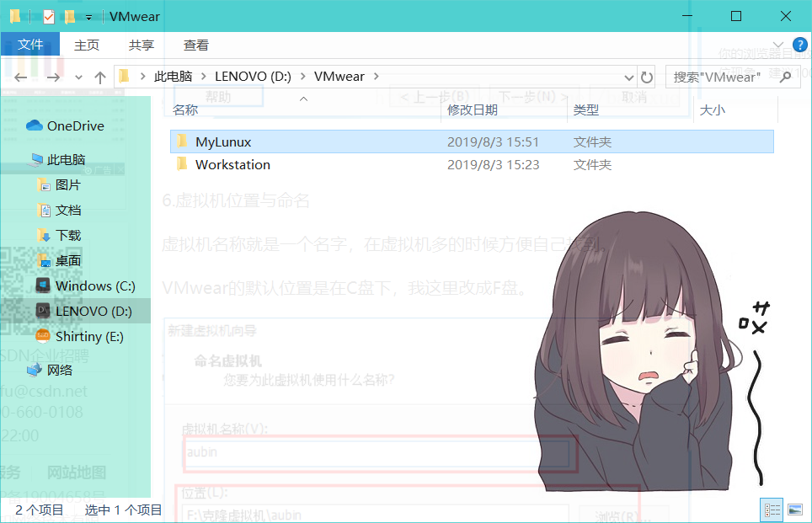
Task: Click MyLunux date 2019/8/3 15:51
Action: point(493,141)
